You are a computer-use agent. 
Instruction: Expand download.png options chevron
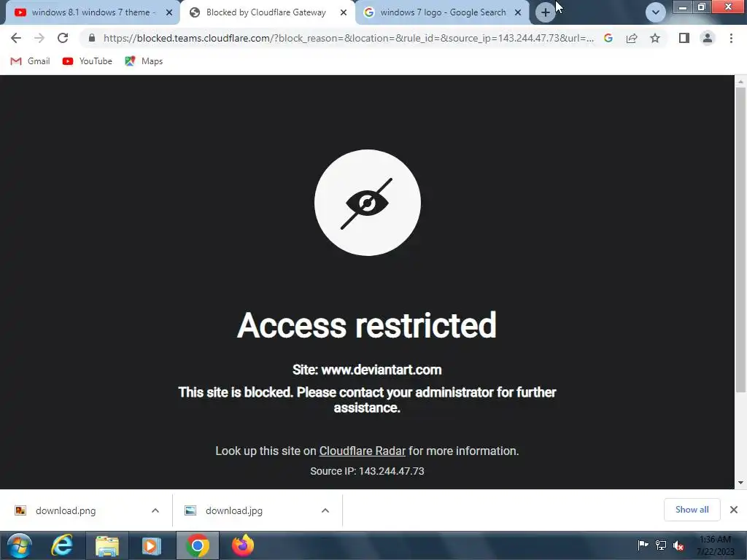155,510
